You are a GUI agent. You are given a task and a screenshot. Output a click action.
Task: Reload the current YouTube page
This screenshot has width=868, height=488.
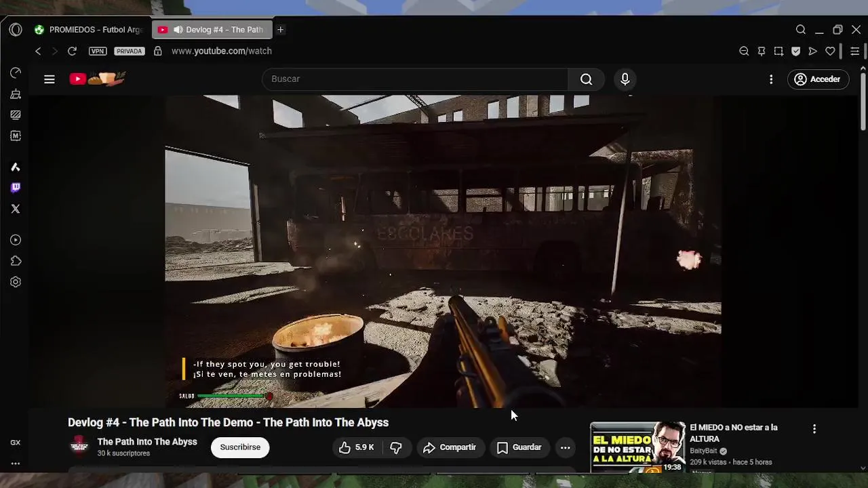(x=72, y=51)
